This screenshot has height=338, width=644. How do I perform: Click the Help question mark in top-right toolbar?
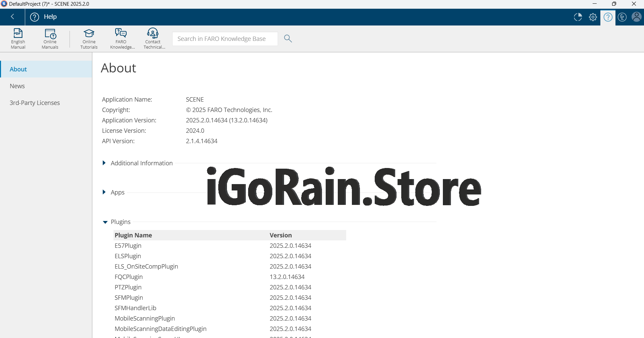click(x=608, y=17)
